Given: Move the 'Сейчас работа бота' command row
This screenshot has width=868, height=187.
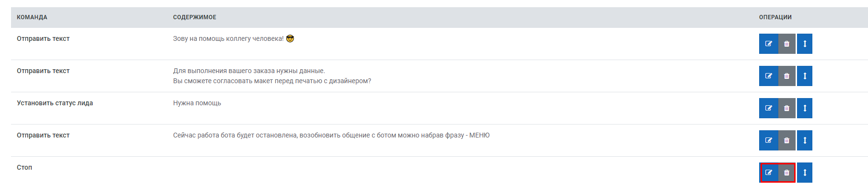Looking at the screenshot, I should click(x=805, y=140).
